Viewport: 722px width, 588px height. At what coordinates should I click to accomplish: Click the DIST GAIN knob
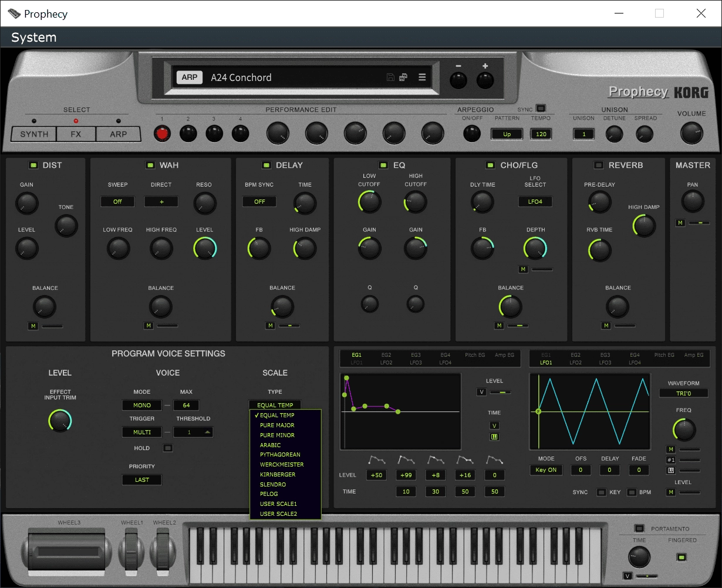pos(27,203)
